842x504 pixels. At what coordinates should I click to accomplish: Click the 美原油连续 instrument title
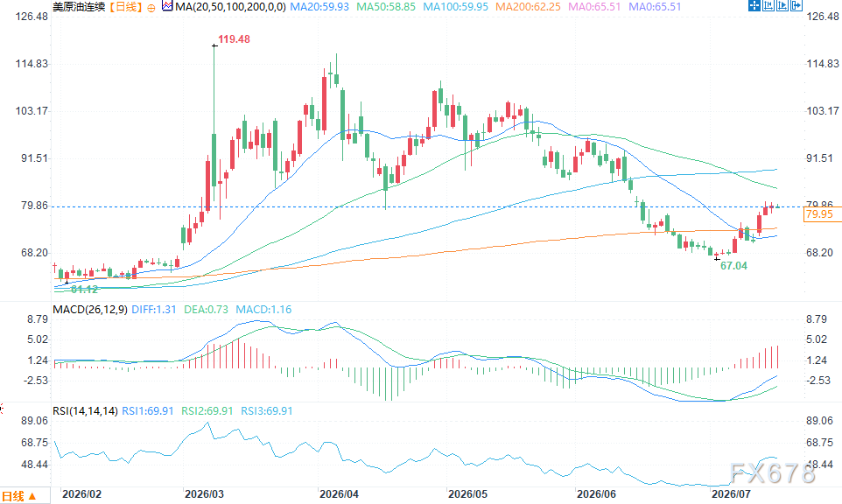point(79,7)
